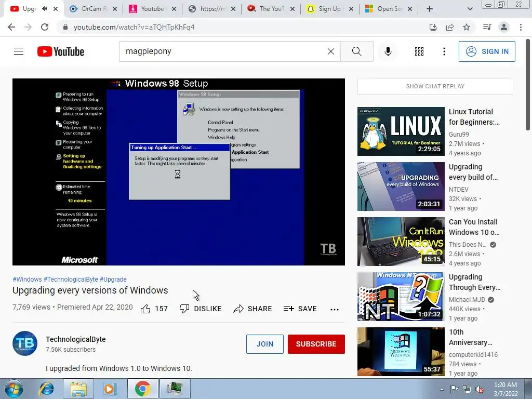Viewport: 532px width, 399px height.
Task: Open YouTube settings three-dot menu
Action: [x=444, y=51]
